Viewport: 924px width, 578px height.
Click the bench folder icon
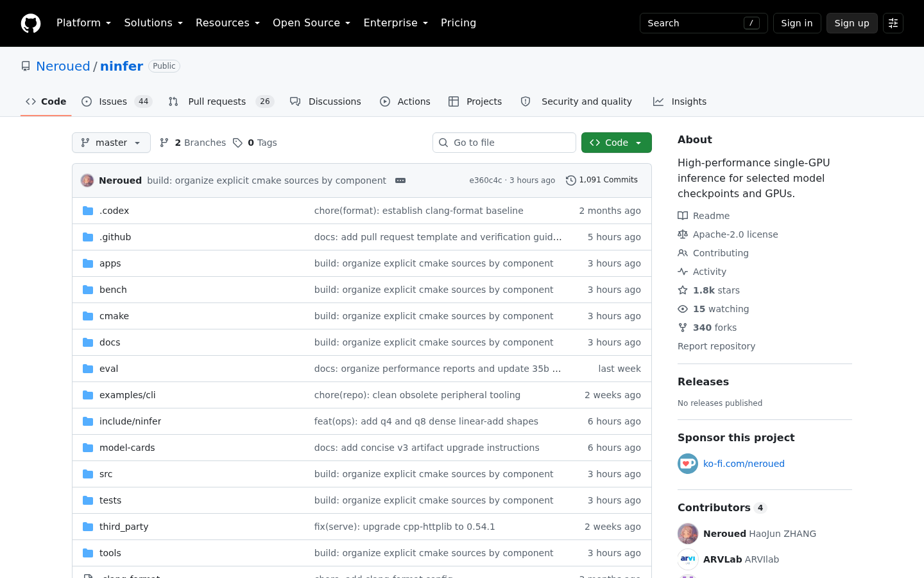pyautogui.click(x=88, y=290)
